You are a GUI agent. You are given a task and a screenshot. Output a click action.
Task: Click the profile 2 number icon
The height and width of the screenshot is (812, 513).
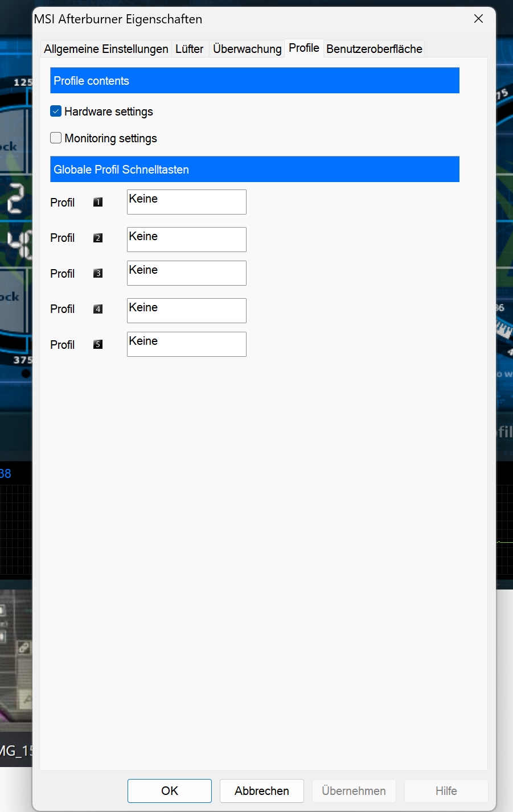click(98, 238)
